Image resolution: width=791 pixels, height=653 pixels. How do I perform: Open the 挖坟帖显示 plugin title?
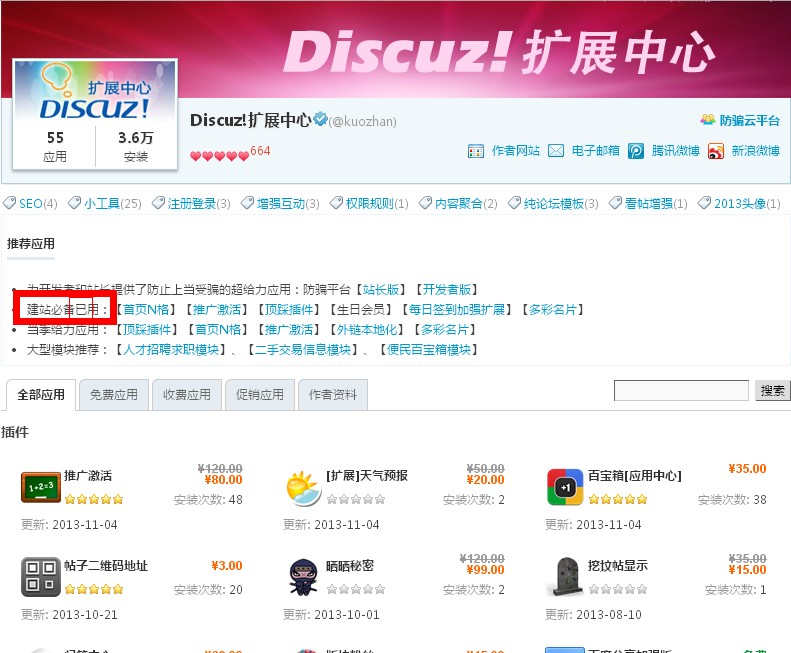point(617,565)
